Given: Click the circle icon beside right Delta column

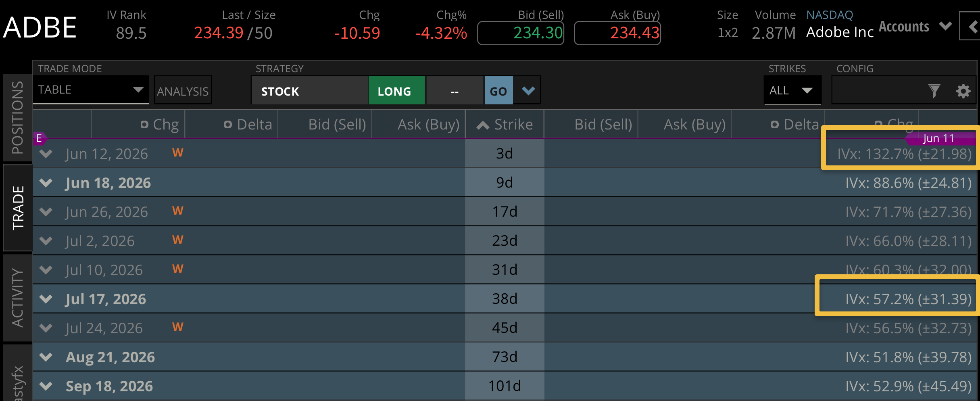Looking at the screenshot, I should pos(775,125).
